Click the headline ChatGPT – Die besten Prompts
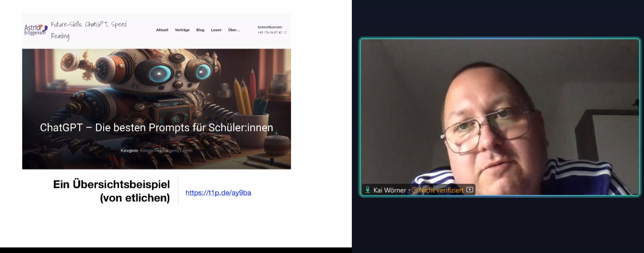 [156, 128]
